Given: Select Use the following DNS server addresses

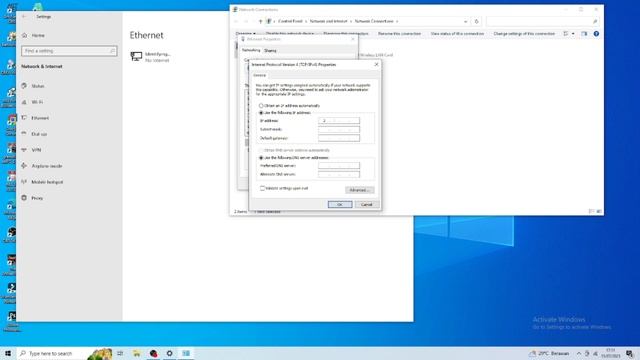Looking at the screenshot, I should tap(293, 158).
